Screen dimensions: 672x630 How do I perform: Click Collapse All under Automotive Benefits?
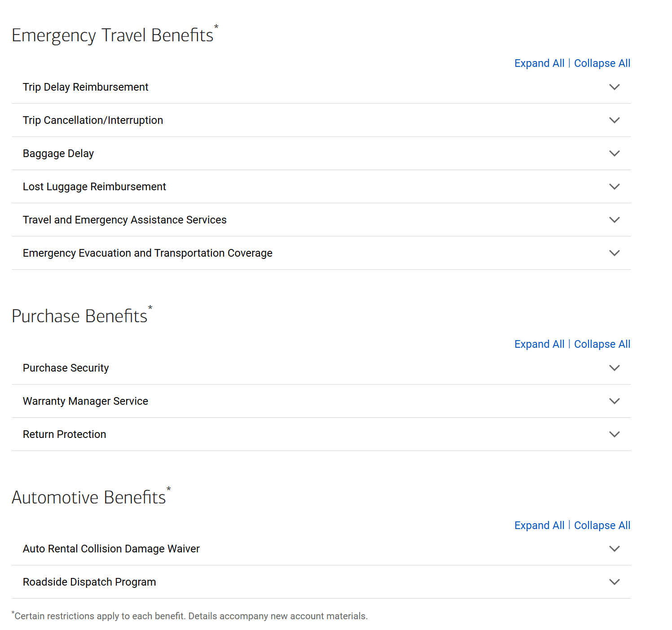[x=602, y=525]
